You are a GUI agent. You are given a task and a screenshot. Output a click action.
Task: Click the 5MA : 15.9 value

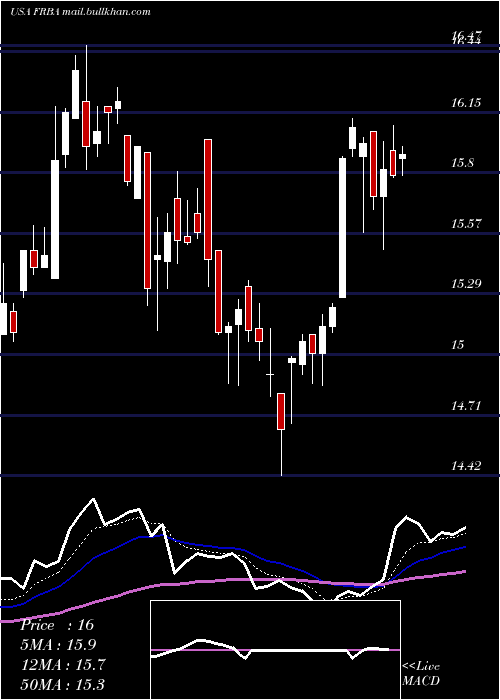point(58,645)
